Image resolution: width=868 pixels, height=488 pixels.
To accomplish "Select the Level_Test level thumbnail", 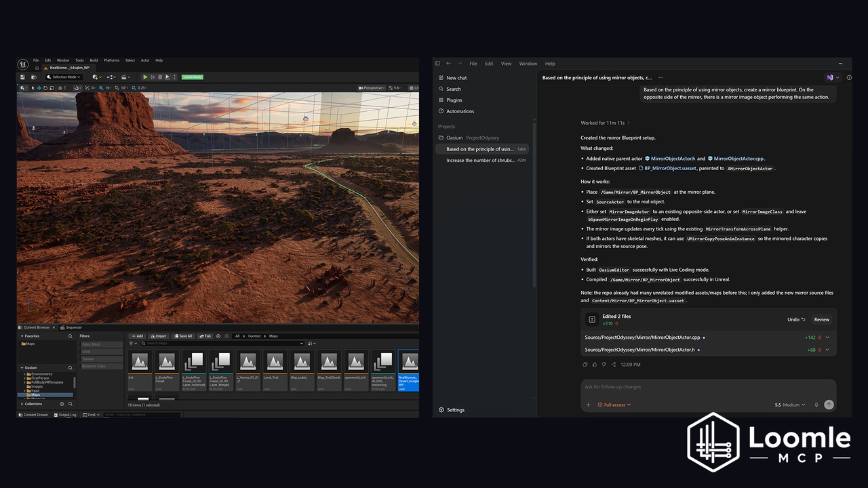I will point(275,370).
